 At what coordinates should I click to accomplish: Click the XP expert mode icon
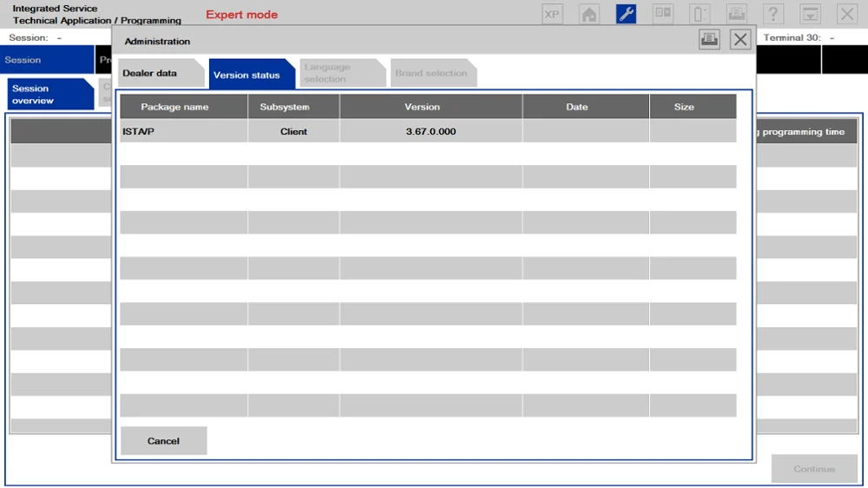(552, 15)
